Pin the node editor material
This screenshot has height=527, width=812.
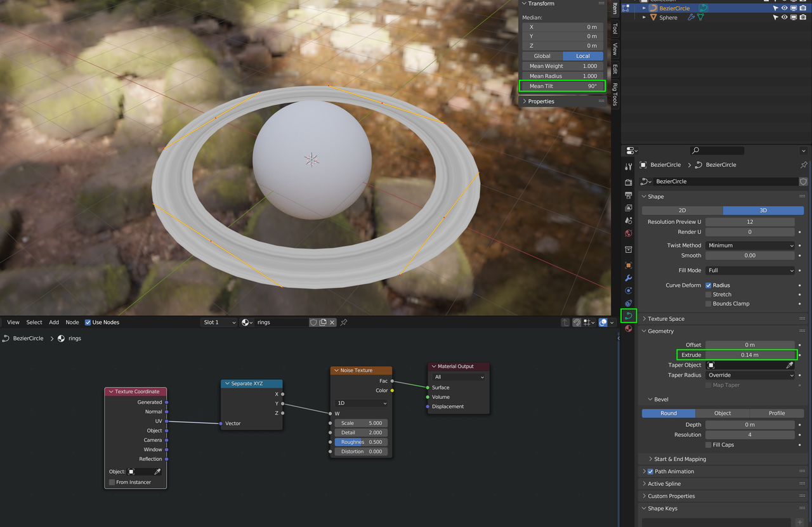pyautogui.click(x=344, y=322)
